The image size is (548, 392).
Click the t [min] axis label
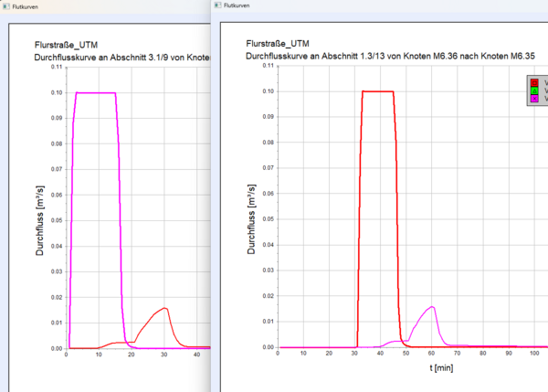[441, 367]
